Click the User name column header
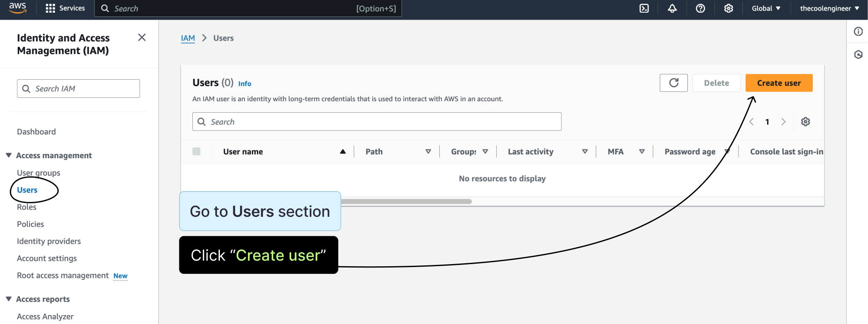Viewport: 868px width, 324px height. [243, 151]
